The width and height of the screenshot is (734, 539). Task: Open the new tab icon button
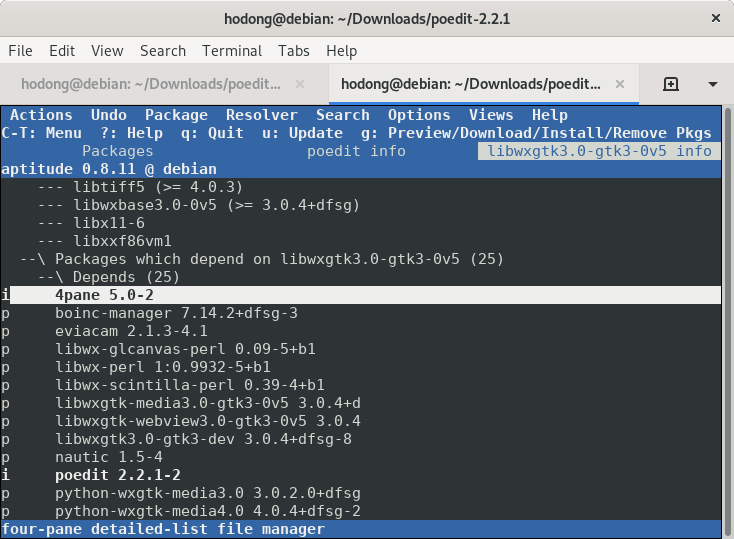[671, 84]
